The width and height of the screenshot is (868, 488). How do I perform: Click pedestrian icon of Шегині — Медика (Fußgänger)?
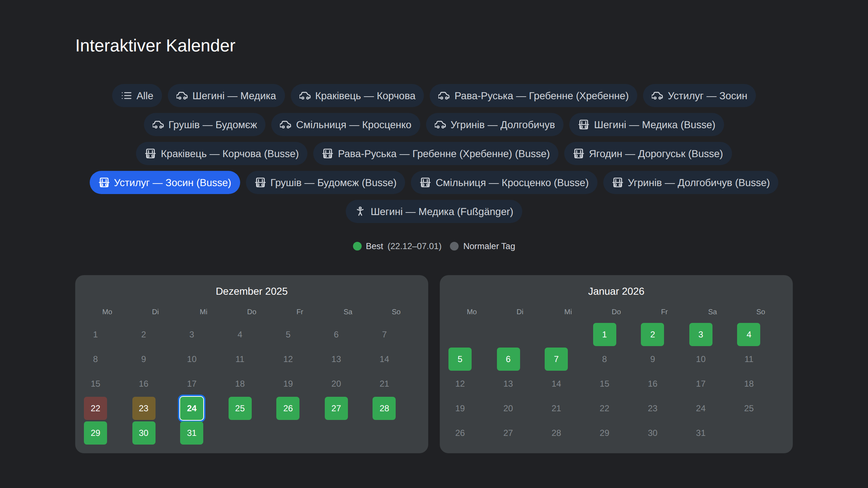coord(360,211)
